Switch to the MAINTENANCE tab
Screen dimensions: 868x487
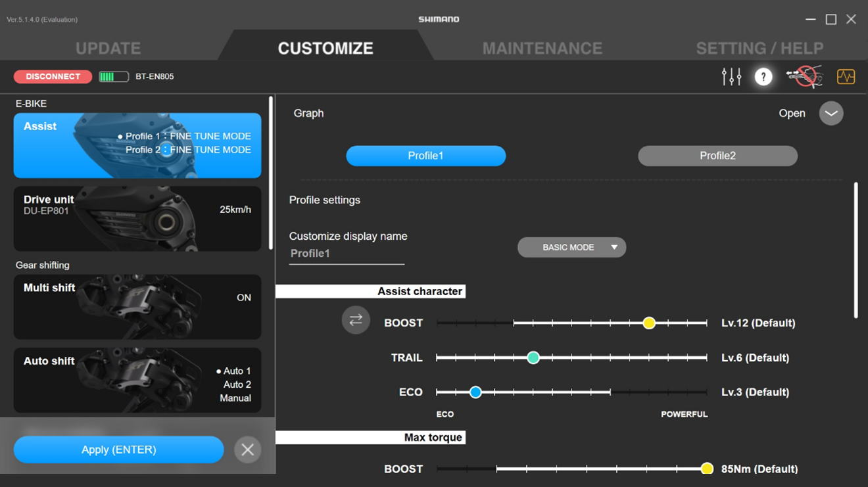pos(542,48)
